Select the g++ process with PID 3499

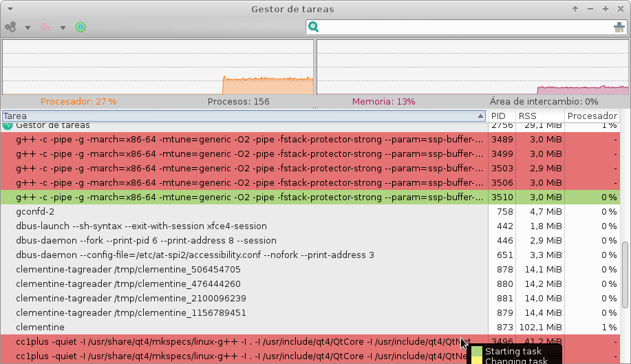[310, 154]
